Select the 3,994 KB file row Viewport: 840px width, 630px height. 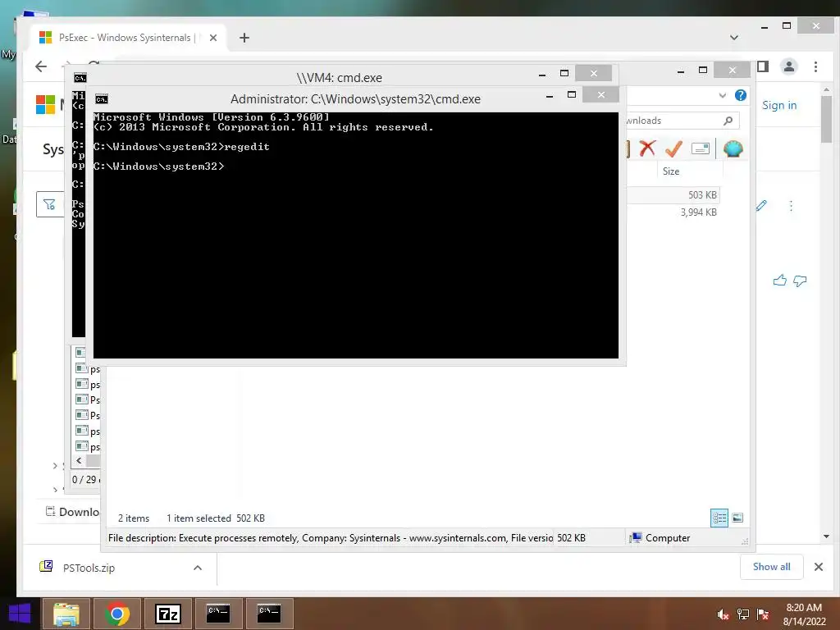(673, 212)
